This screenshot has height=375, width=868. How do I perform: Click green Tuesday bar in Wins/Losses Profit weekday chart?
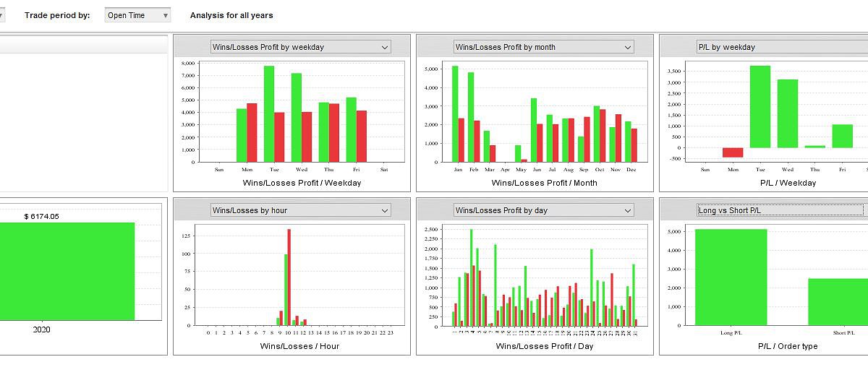pos(269,114)
